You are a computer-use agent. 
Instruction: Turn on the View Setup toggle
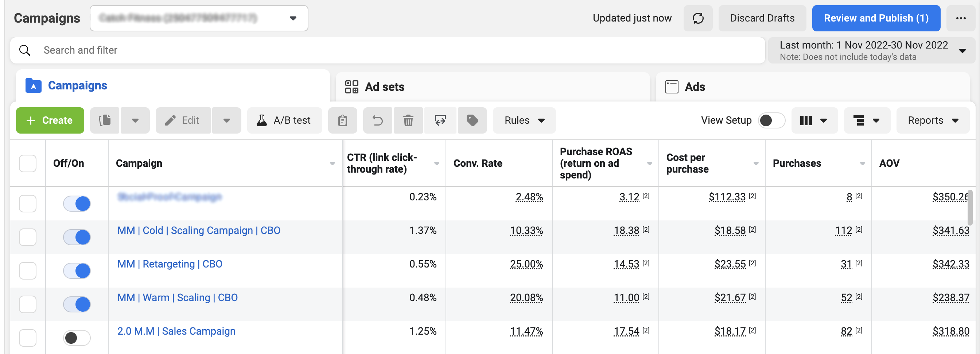(x=771, y=120)
